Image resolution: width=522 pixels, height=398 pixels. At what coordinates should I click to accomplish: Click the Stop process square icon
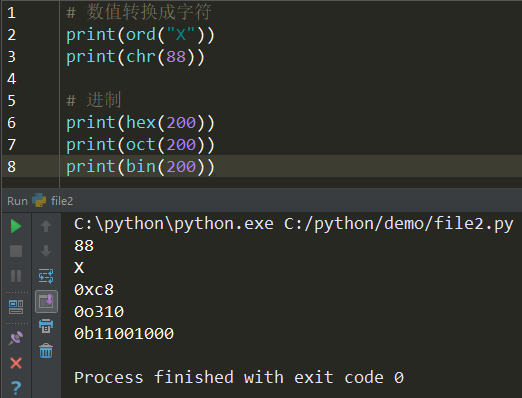(16, 251)
